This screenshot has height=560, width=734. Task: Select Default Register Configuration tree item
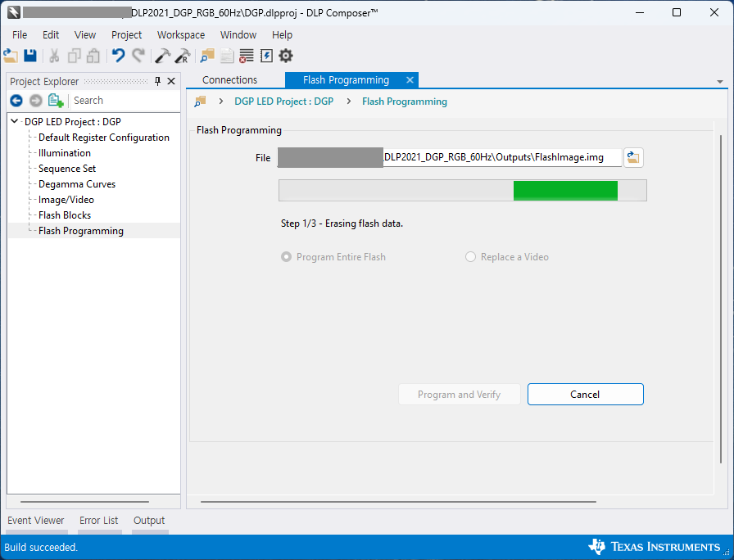[x=103, y=138]
